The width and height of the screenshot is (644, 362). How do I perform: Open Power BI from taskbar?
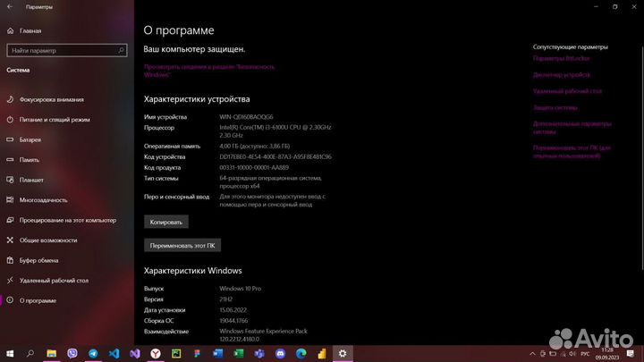322,353
